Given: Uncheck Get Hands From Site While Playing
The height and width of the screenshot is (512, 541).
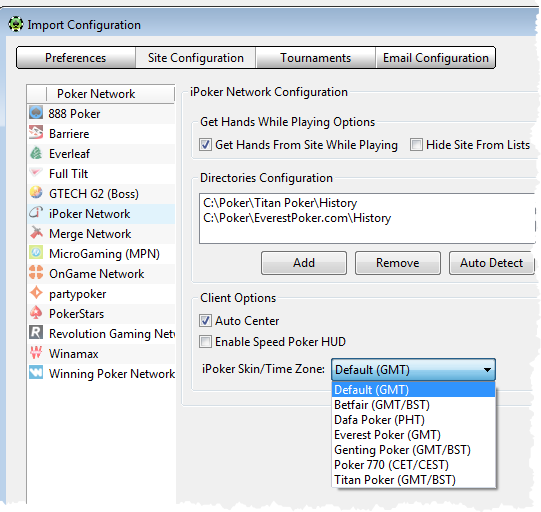Looking at the screenshot, I should pos(205,145).
